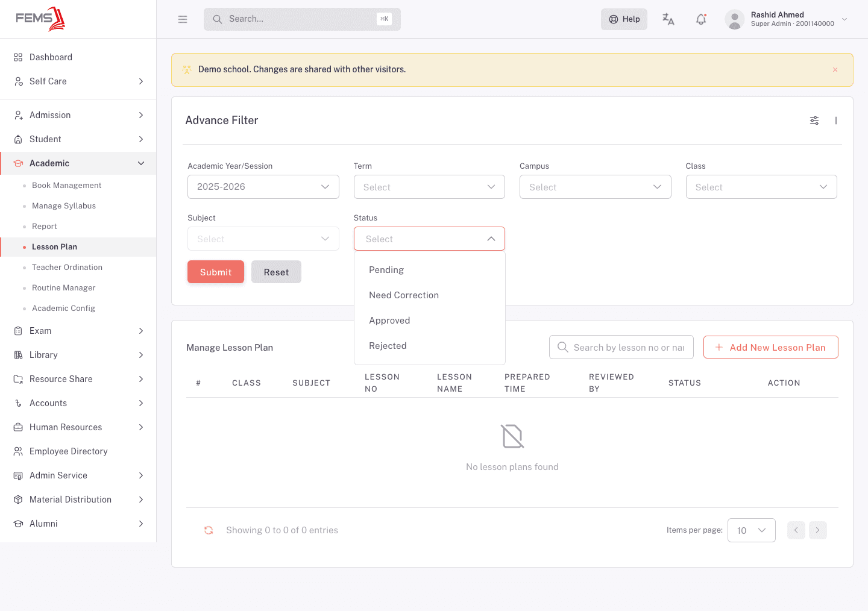This screenshot has width=868, height=611.
Task: Click the refresh entries icon
Action: pyautogui.click(x=209, y=530)
